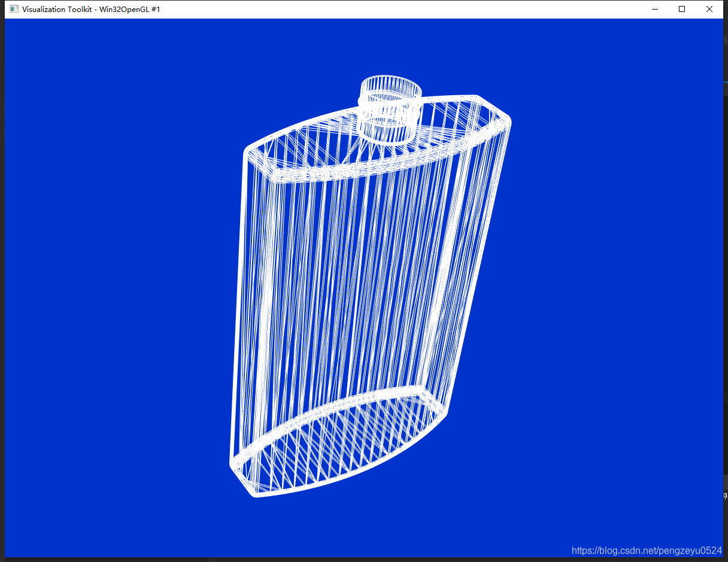Close the Visualization Toolkit window

(709, 9)
